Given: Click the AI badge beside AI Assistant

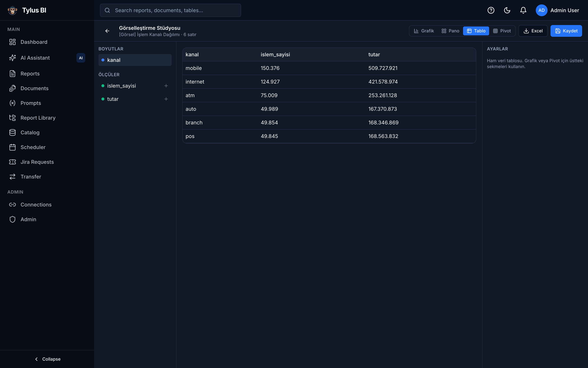Looking at the screenshot, I should [81, 58].
